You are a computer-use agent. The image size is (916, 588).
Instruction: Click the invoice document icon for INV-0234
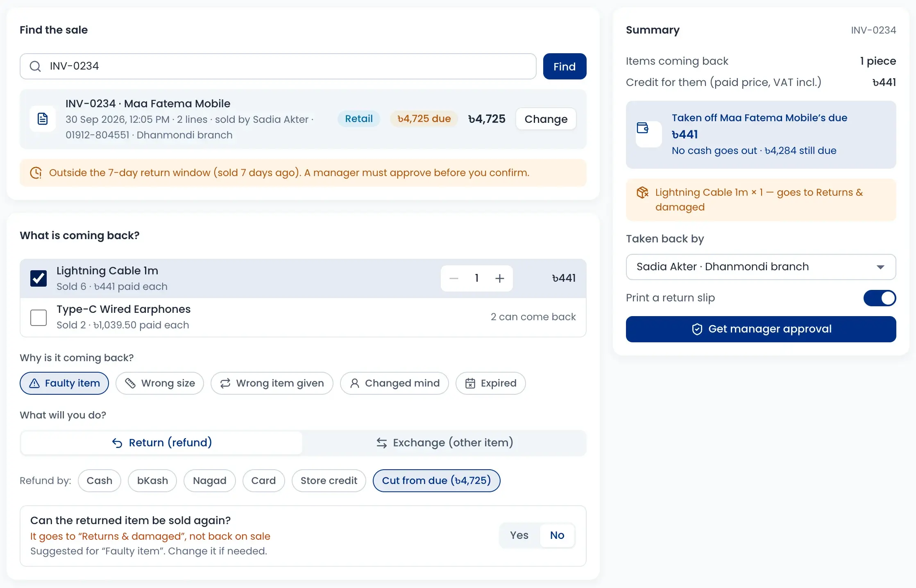click(x=43, y=119)
